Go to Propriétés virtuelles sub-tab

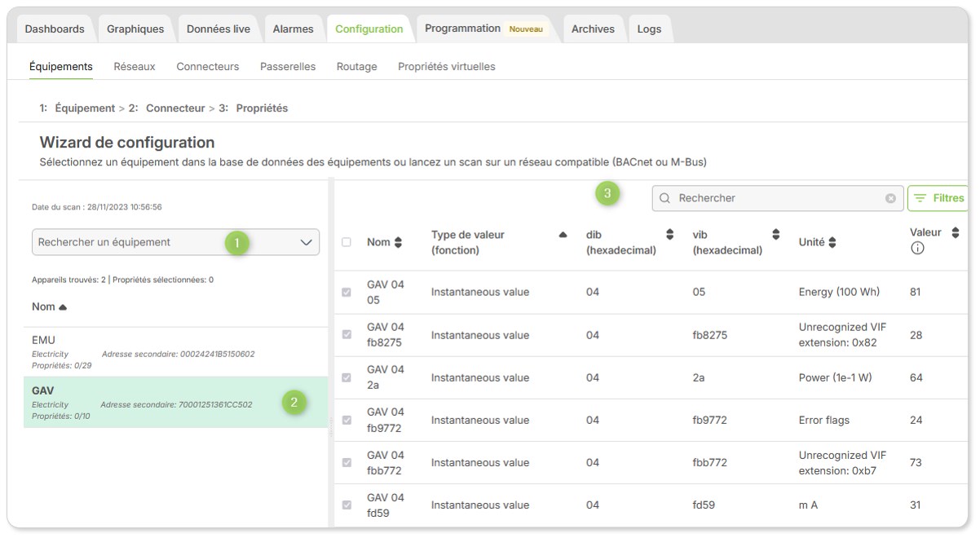pyautogui.click(x=447, y=66)
